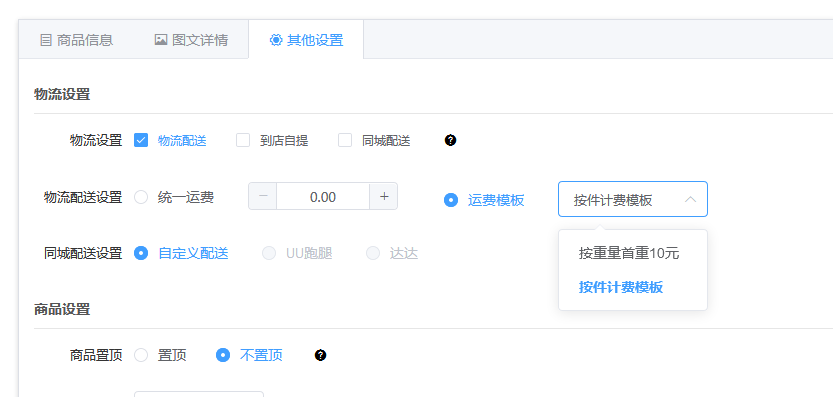The height and width of the screenshot is (397, 833).
Task: Click the 图文详情 tab's picture icon
Action: [x=161, y=40]
